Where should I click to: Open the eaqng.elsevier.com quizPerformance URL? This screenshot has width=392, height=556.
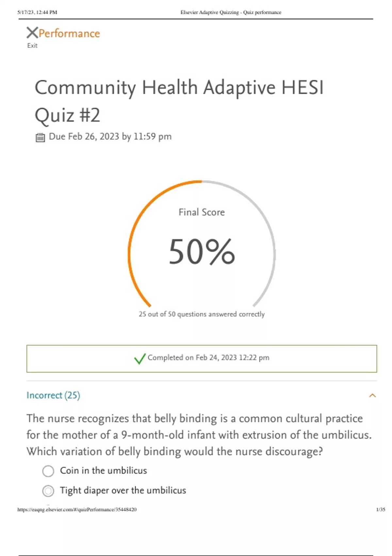[77, 509]
